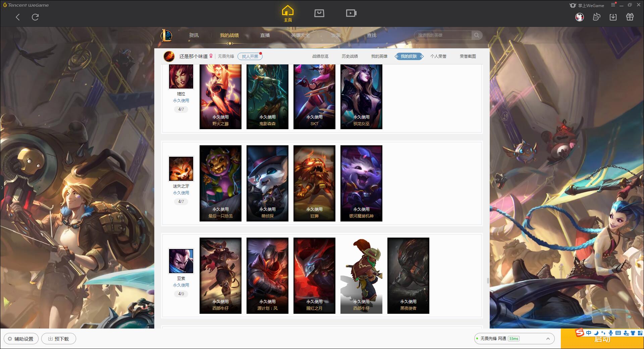
Task: Open the 驯龙女巫 skin card
Action: pyautogui.click(x=361, y=97)
